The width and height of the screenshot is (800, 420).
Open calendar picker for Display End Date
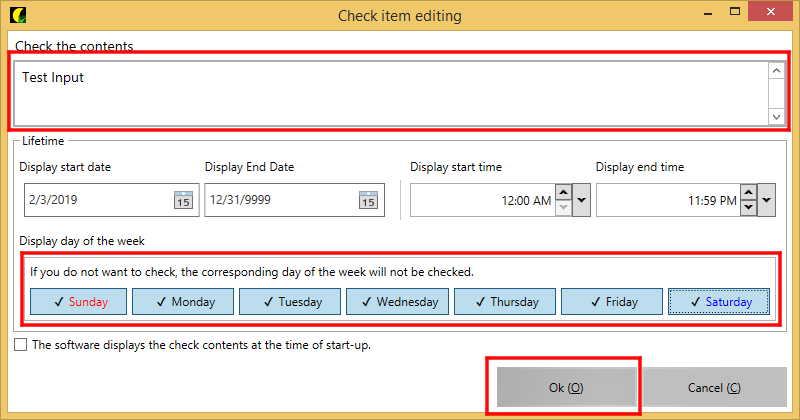[x=368, y=200]
